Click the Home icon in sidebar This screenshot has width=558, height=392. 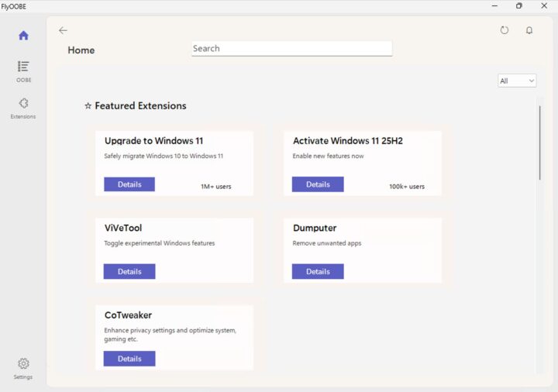[23, 36]
